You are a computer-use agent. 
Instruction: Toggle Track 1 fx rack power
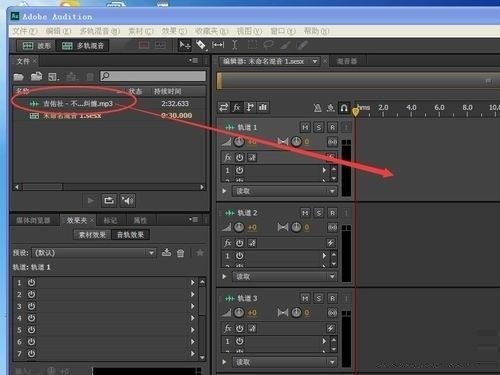coord(239,157)
